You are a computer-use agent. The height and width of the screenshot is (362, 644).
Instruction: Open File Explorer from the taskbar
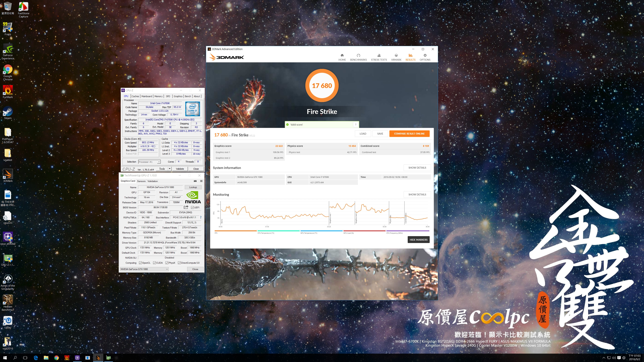46,358
